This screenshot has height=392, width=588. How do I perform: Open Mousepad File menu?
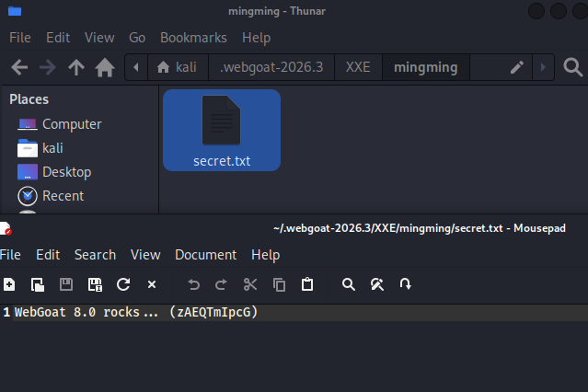coord(10,255)
